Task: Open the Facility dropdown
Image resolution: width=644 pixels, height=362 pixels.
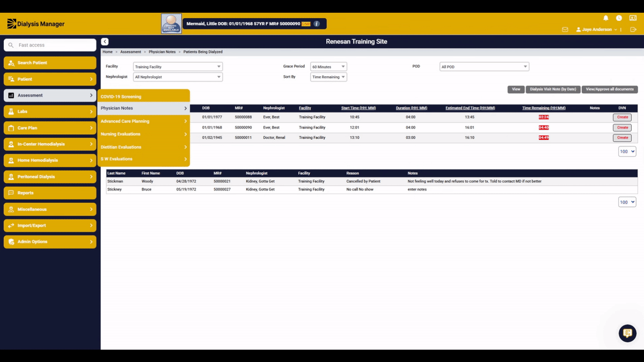Action: click(178, 67)
